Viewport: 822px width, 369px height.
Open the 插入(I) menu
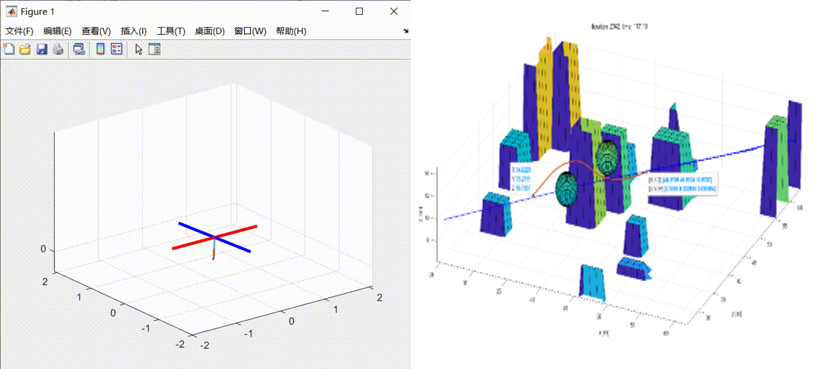click(x=134, y=31)
